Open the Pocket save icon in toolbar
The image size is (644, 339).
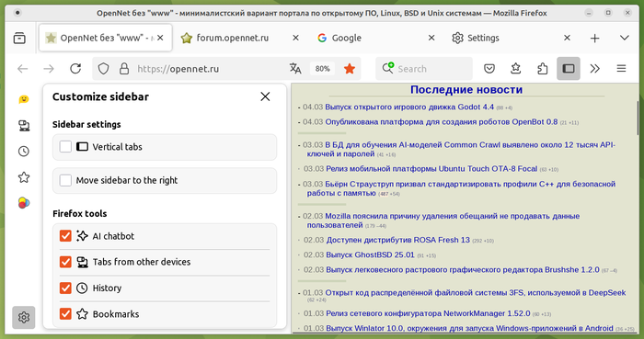click(x=489, y=69)
